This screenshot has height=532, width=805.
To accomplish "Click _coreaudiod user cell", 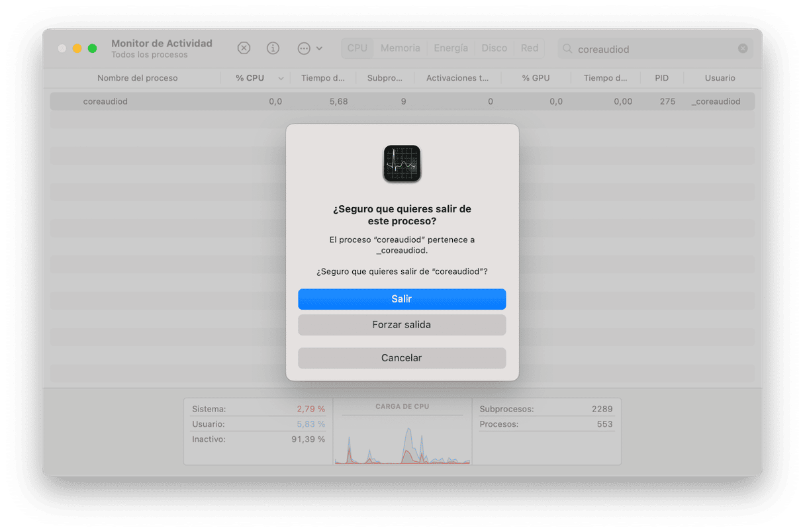I will coord(716,101).
